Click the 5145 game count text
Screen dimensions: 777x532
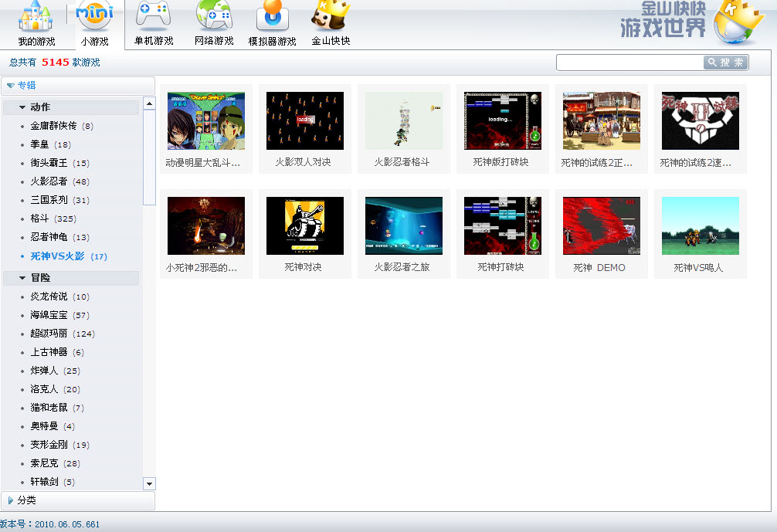56,62
